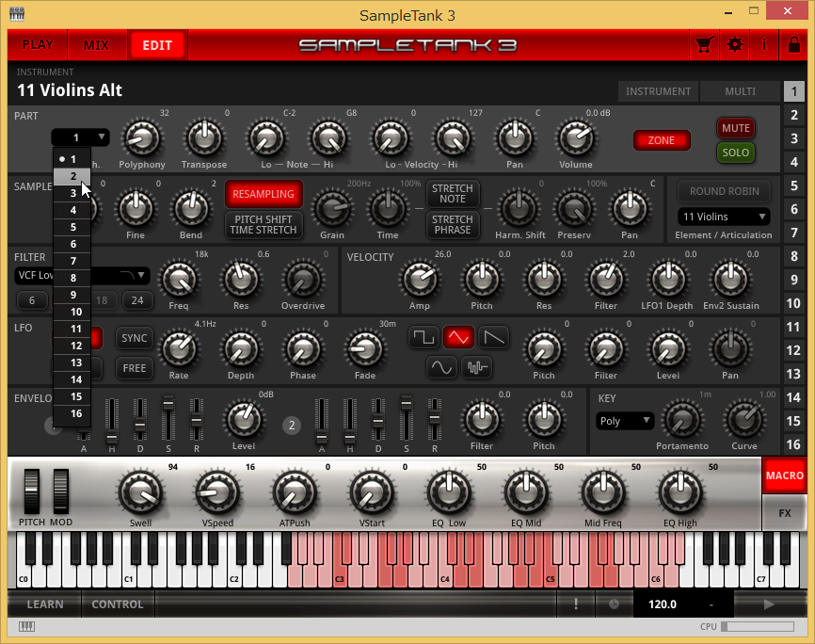Click the Transpose knob

tap(204, 137)
